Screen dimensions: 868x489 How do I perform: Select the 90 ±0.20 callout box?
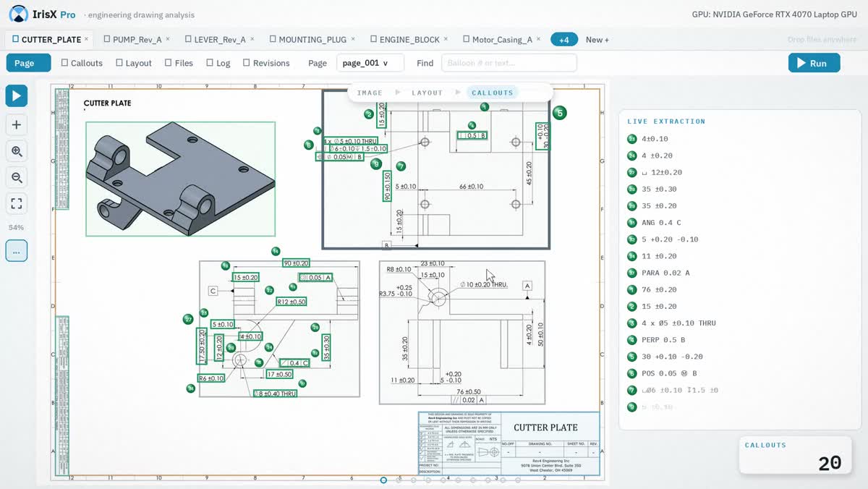[297, 263]
